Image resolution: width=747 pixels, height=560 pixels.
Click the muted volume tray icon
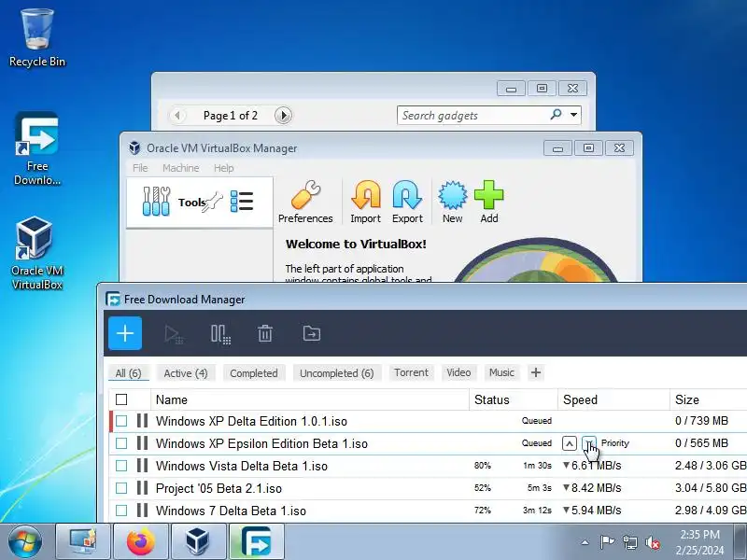[652, 542]
